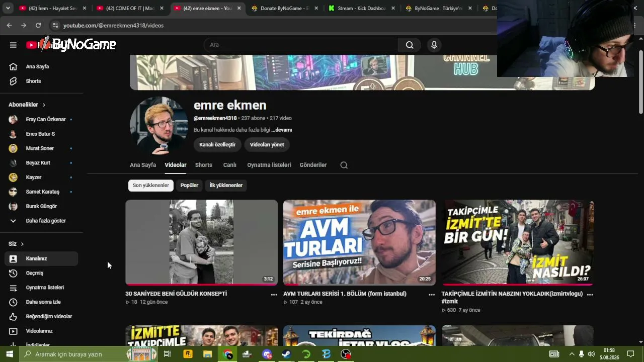Select the İlk yüklenenler filter chip
Viewport: 644px width, 362px height.
(x=226, y=186)
